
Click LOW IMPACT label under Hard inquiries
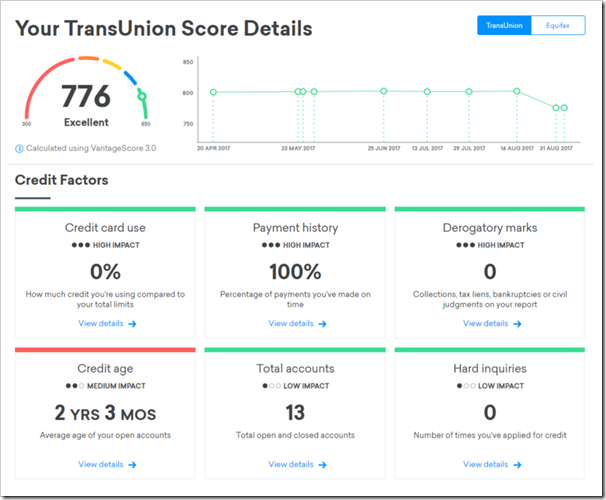point(501,386)
